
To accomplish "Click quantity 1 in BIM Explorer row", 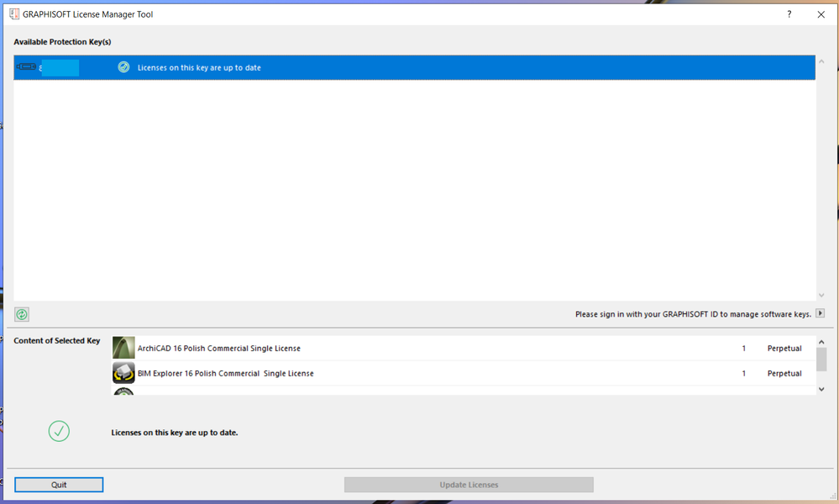I will [x=744, y=374].
